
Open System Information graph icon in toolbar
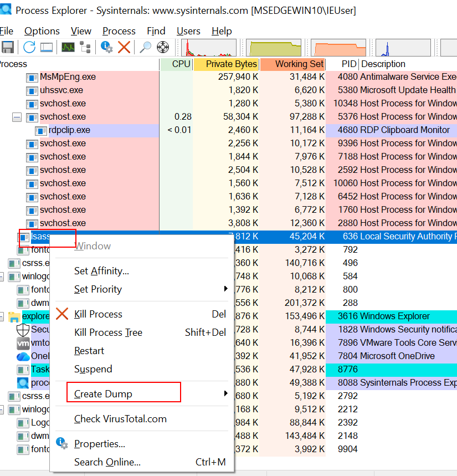68,47
